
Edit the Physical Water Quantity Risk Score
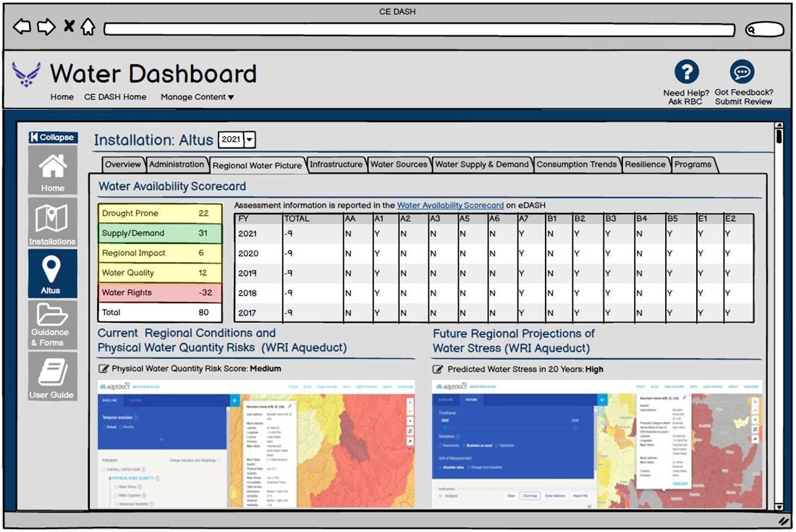point(103,369)
